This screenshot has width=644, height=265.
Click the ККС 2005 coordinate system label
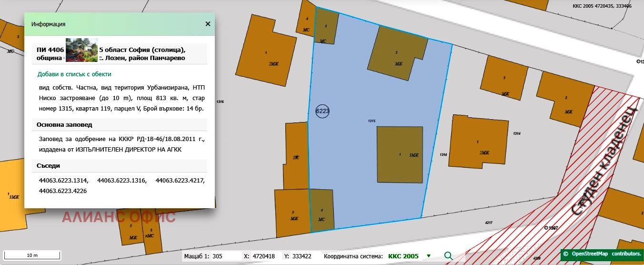click(x=403, y=256)
